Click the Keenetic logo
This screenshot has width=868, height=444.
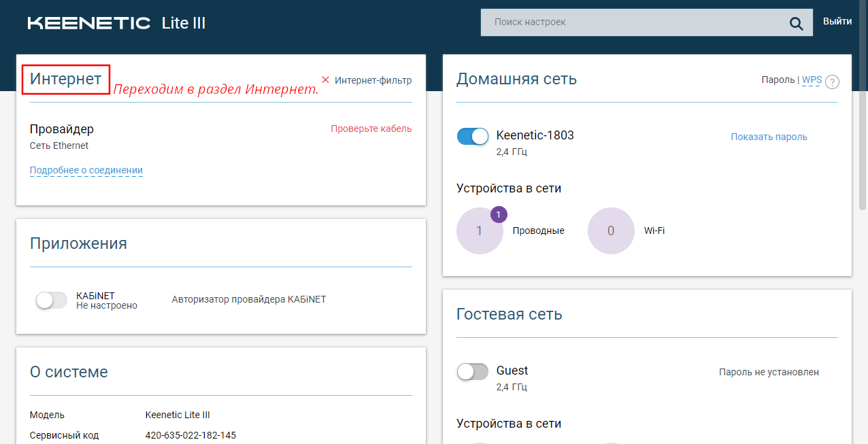click(89, 23)
